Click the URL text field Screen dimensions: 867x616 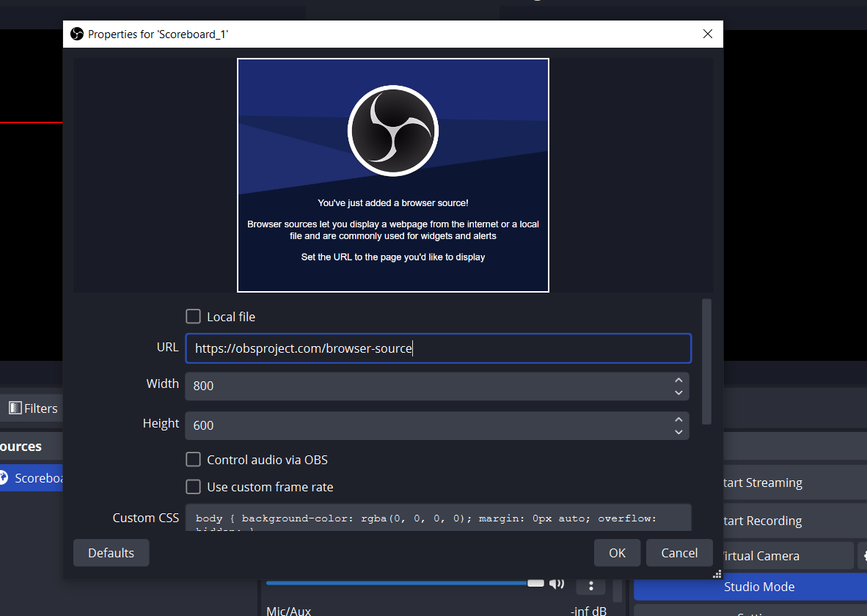[437, 348]
